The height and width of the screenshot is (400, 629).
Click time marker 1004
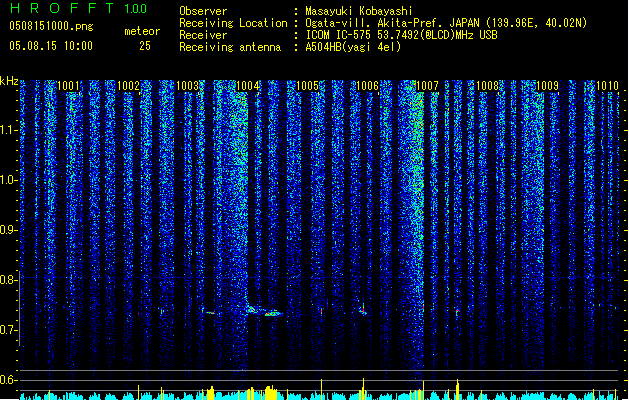pyautogui.click(x=248, y=86)
